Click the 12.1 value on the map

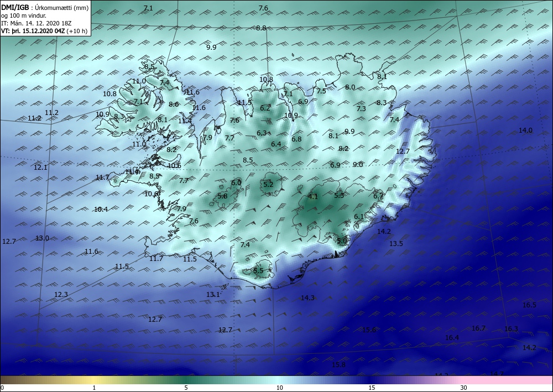(40, 168)
